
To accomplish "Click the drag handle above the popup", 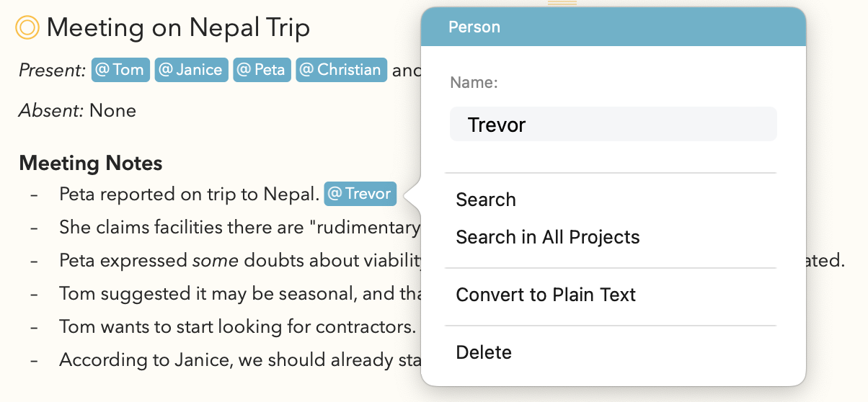I will (x=562, y=4).
